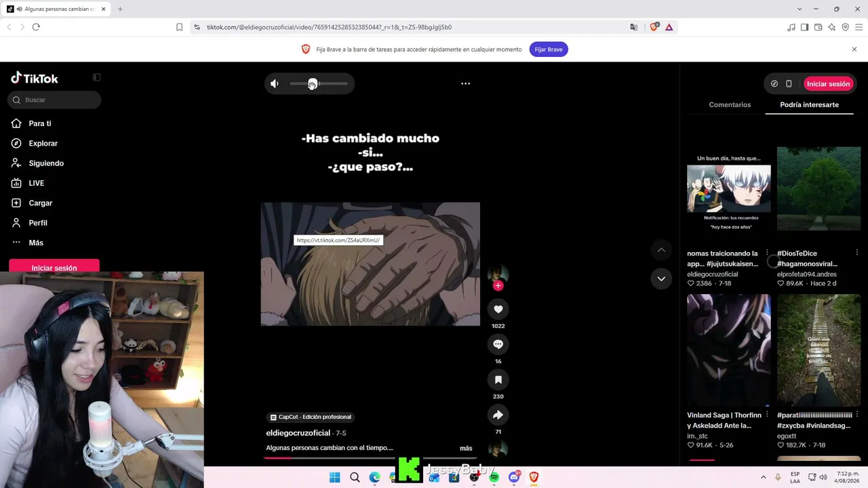Open the video three-dots options menu
This screenshot has height=488, width=868.
pos(465,83)
